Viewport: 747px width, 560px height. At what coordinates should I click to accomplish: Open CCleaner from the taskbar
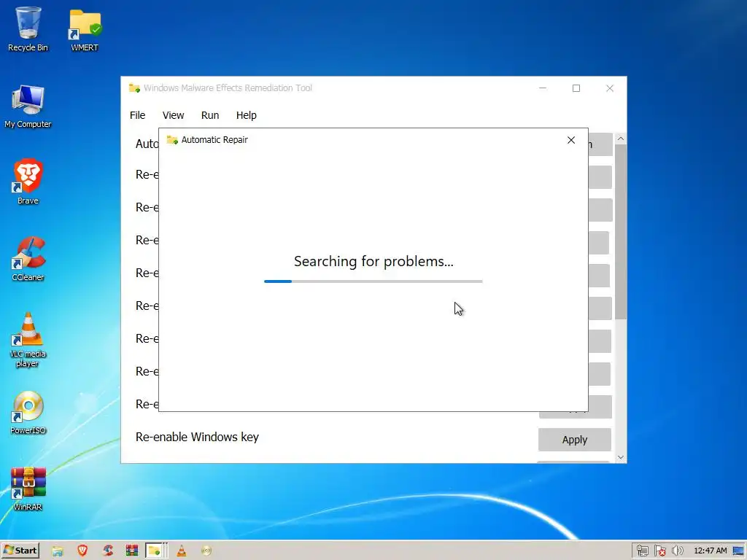tap(108, 551)
